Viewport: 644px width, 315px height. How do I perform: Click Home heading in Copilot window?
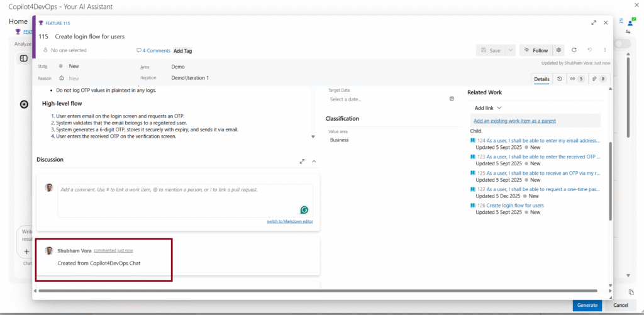(x=18, y=21)
